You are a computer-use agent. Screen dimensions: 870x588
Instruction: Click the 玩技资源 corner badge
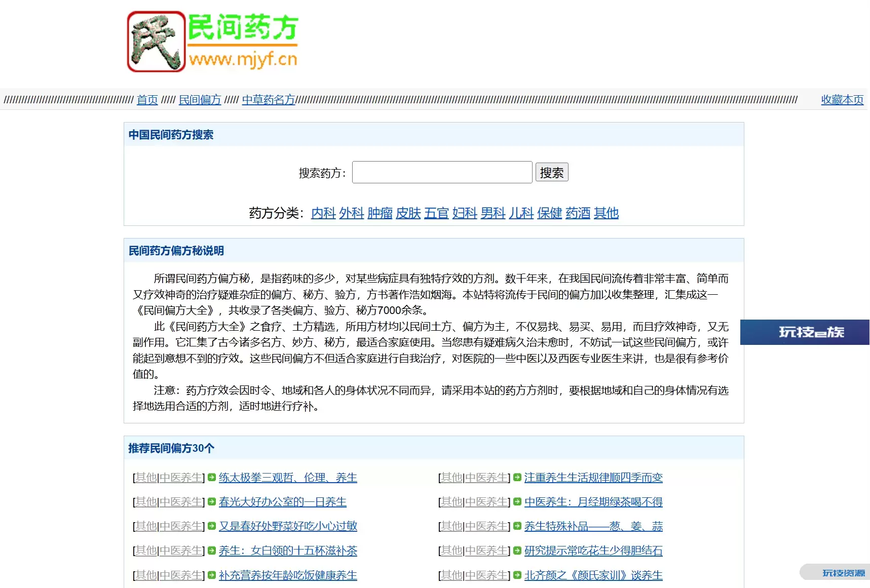pos(837,573)
